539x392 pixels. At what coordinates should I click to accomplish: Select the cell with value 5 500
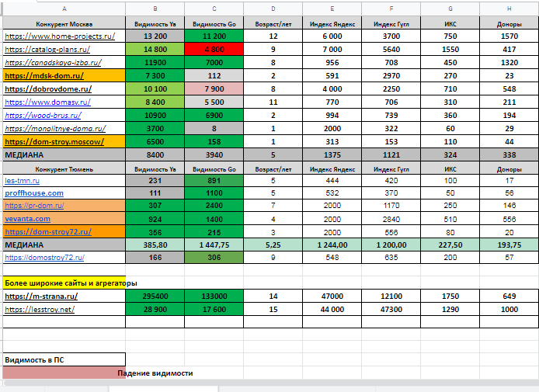[214, 102]
